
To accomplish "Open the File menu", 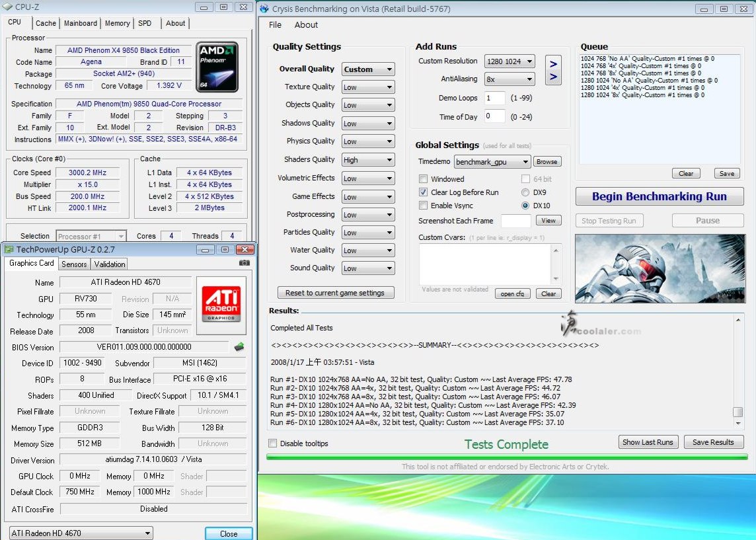I will click(275, 25).
